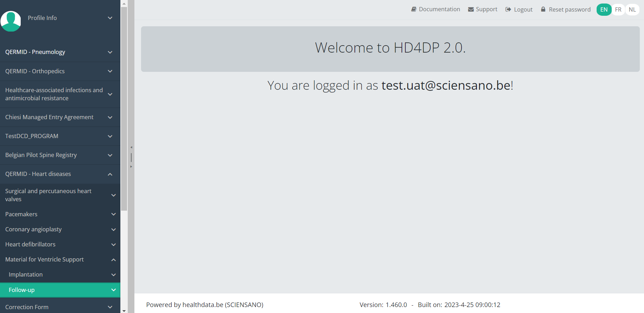Click the Documentation book icon

pos(414,9)
